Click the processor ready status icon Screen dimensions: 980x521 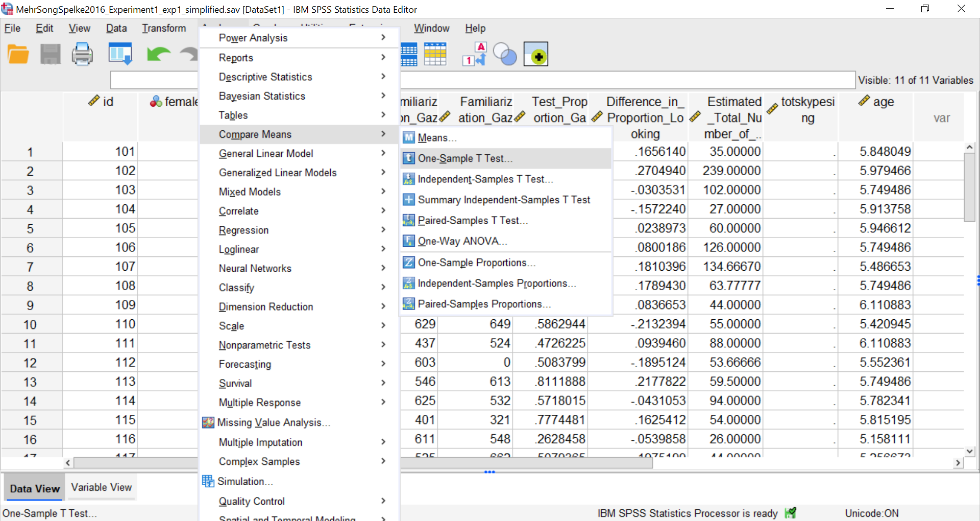(791, 513)
